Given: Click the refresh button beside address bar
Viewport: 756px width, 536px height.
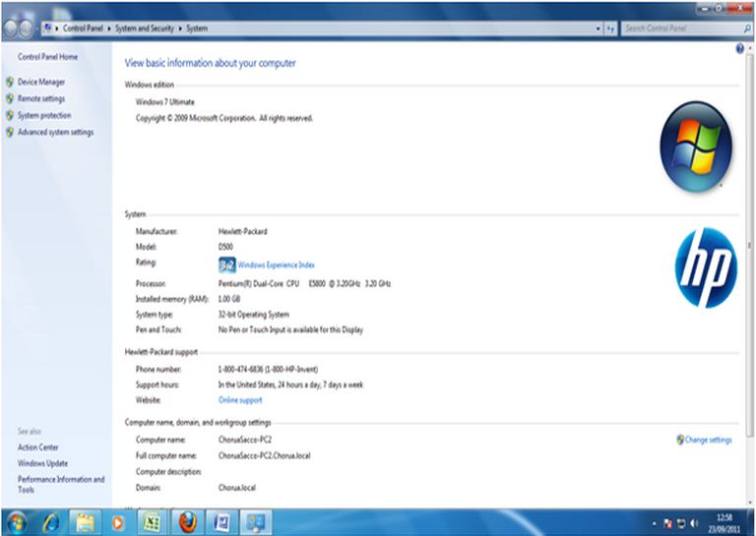Looking at the screenshot, I should tap(611, 29).
